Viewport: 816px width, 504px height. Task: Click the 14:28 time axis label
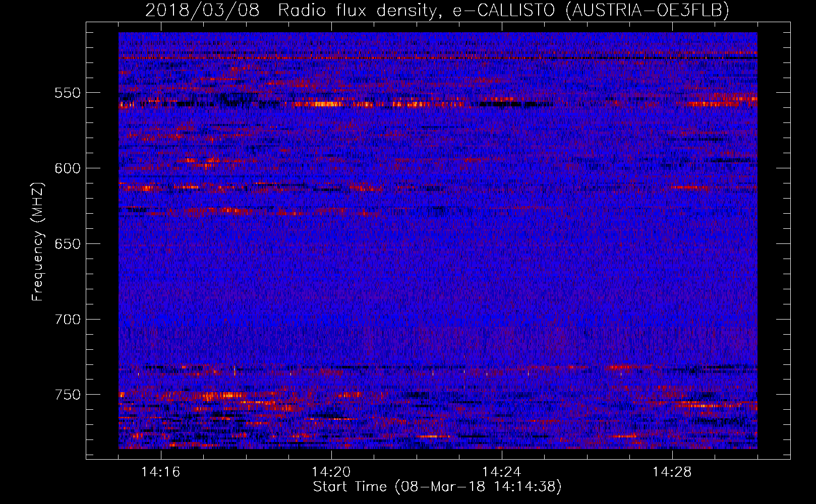672,472
